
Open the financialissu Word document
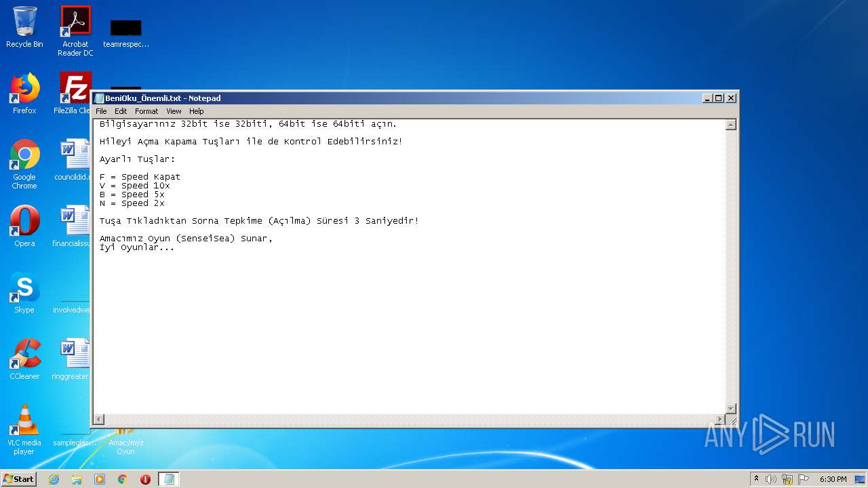73,226
